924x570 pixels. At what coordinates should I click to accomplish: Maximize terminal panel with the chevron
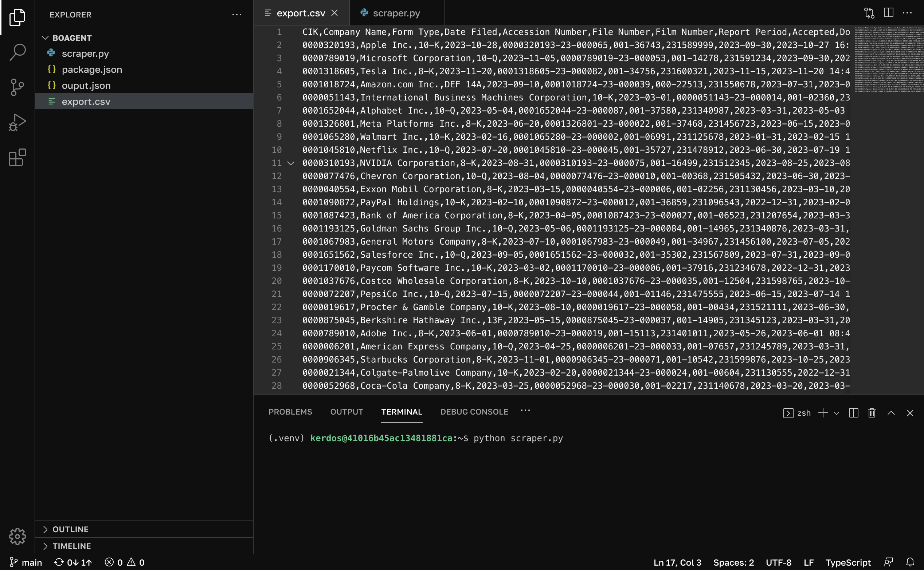coord(891,413)
